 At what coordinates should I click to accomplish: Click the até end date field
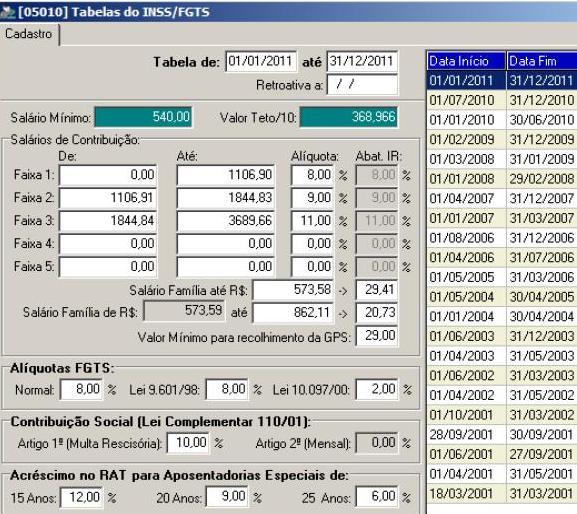click(362, 61)
